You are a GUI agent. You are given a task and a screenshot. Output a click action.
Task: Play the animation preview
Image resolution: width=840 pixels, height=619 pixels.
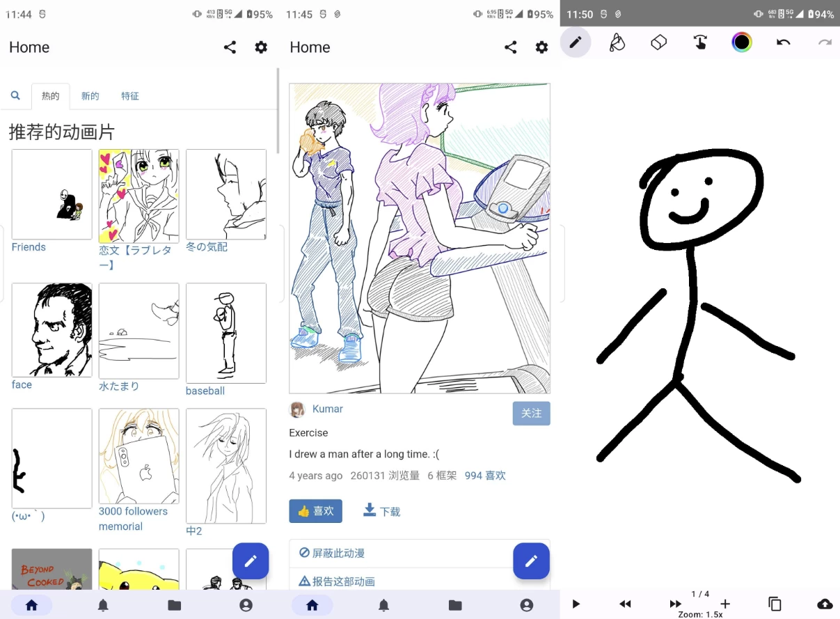pyautogui.click(x=576, y=604)
